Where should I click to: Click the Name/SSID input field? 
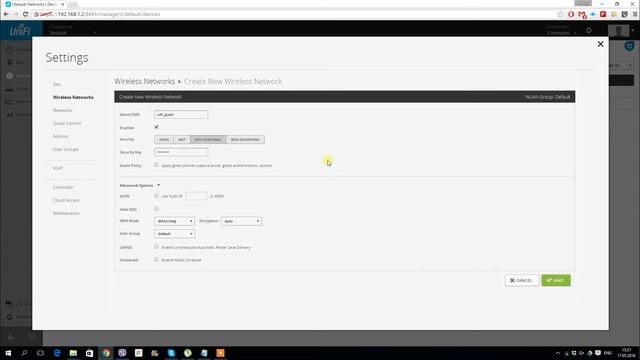click(181, 114)
